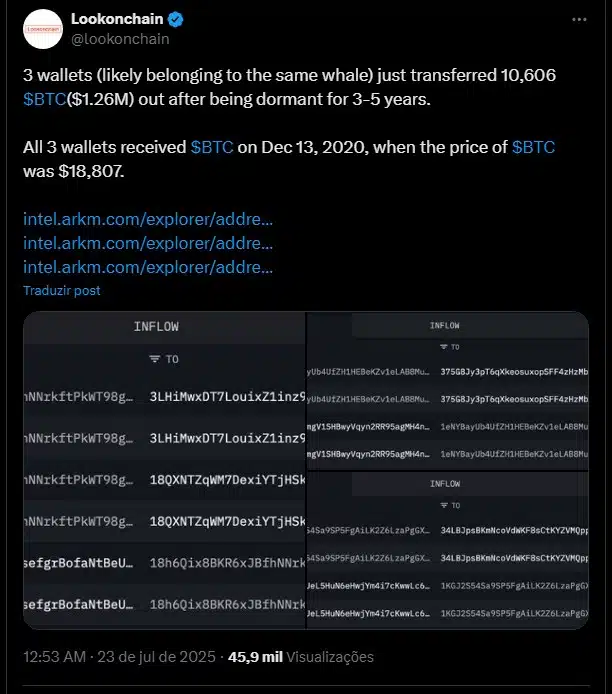The width and height of the screenshot is (612, 694).
Task: Click the TO filter icon above 34LBJps address
Action: [x=443, y=506]
